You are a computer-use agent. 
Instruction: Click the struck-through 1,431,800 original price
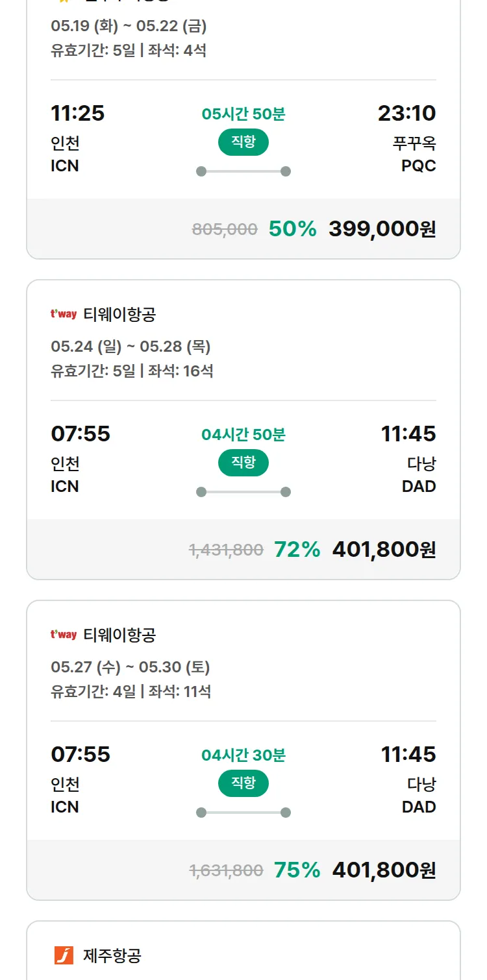click(x=226, y=550)
